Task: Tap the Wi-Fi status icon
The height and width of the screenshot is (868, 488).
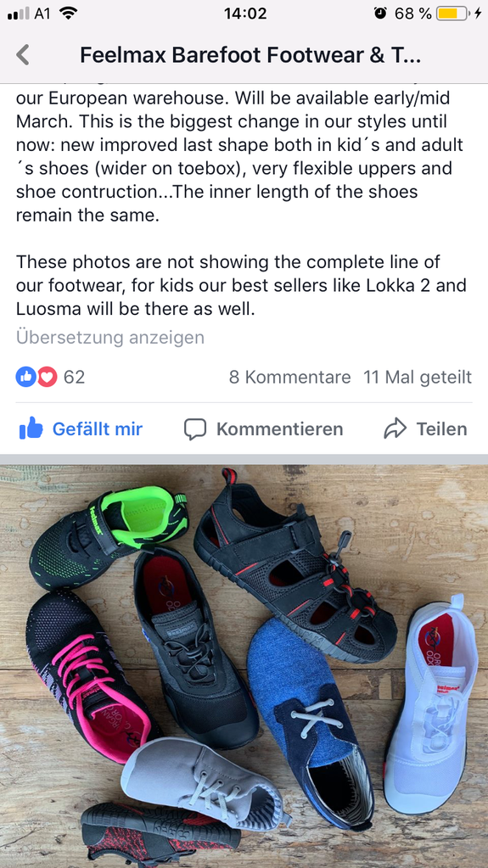Action: 68,14
